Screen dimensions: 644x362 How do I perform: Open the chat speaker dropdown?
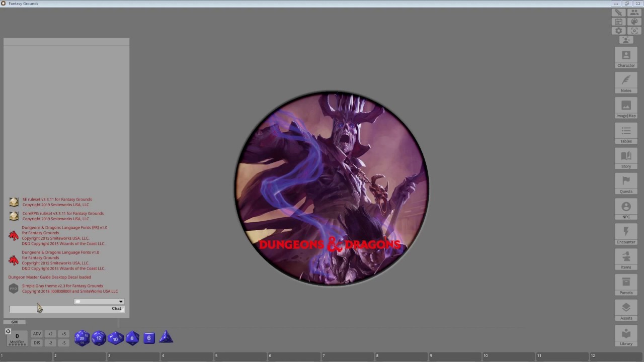[99, 302]
